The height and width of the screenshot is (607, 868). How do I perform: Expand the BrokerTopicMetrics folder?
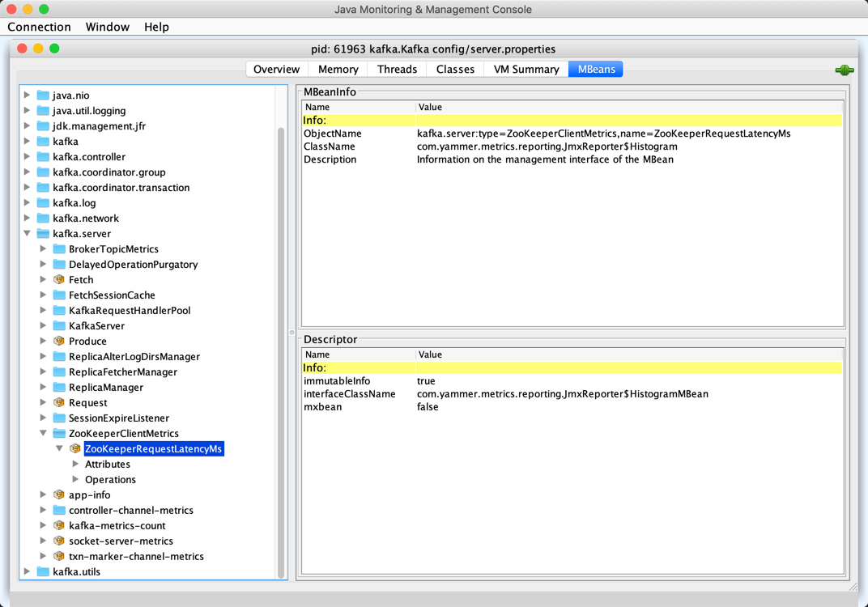point(44,249)
